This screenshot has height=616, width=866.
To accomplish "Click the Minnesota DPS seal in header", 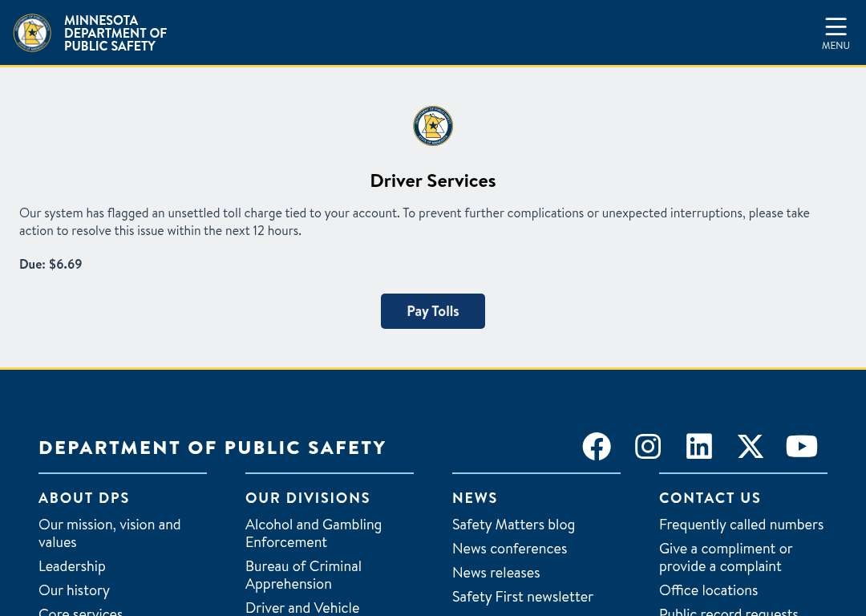I will coord(32,33).
